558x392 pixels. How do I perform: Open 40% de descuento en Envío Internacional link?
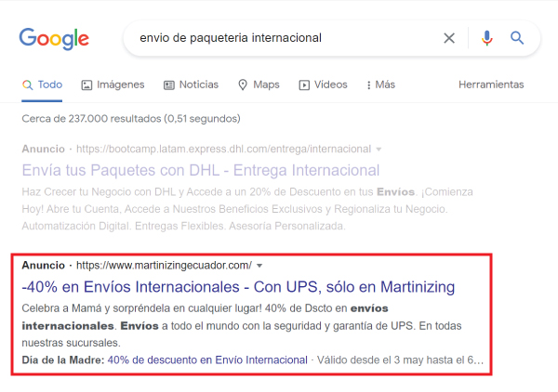coord(207,360)
